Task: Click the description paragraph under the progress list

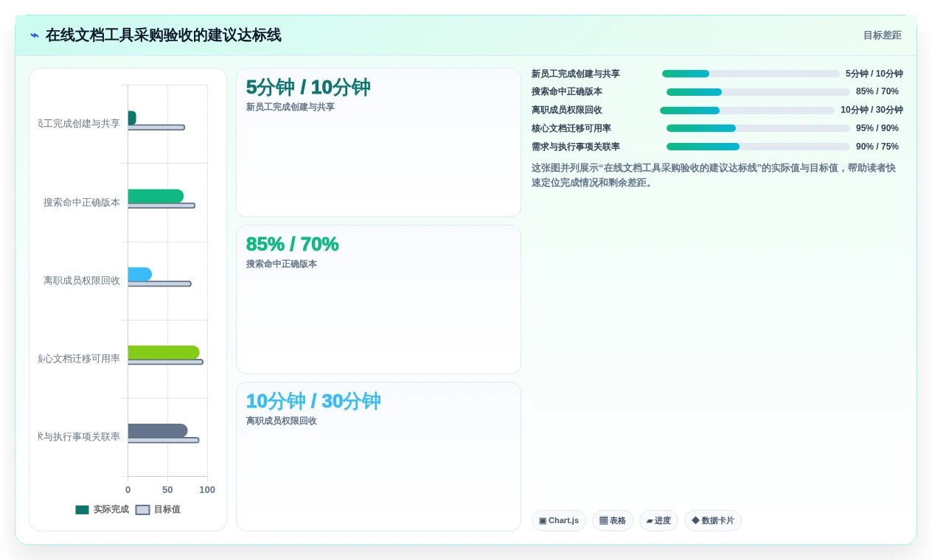Action: pos(717,175)
